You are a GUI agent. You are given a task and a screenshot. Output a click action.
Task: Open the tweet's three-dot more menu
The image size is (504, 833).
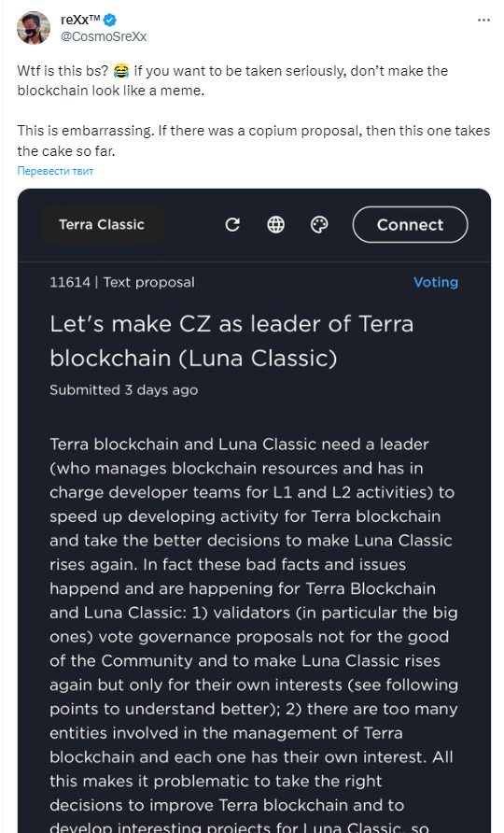point(483,20)
